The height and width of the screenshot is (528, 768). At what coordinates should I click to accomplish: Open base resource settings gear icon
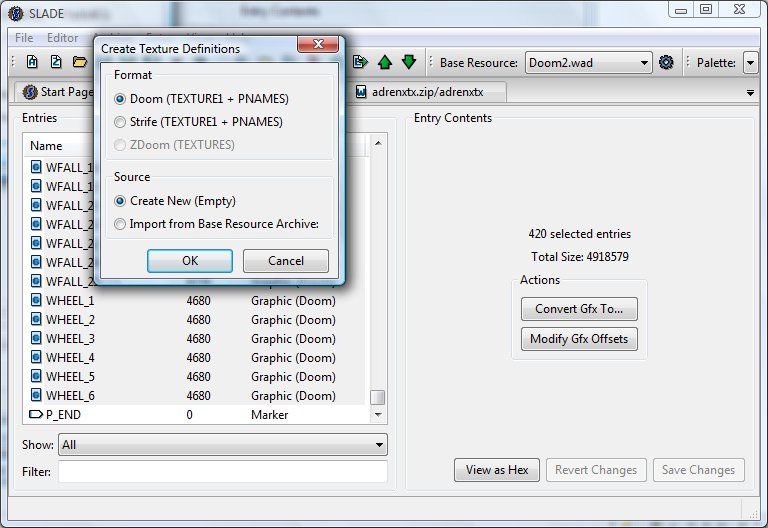click(666, 62)
